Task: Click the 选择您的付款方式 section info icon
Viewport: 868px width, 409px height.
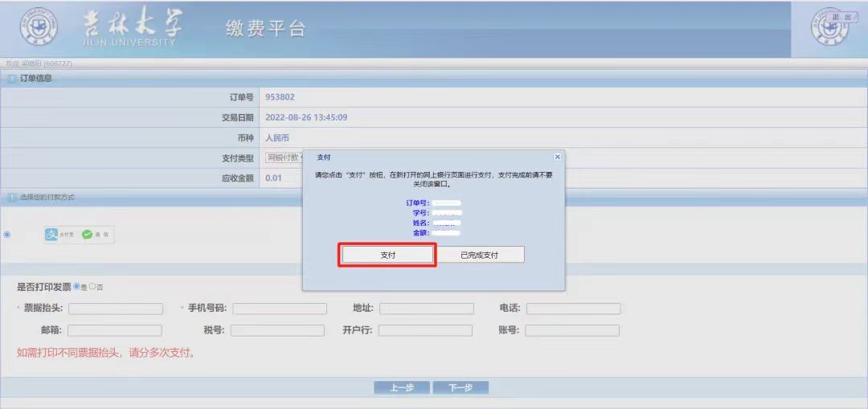Action: pos(12,198)
